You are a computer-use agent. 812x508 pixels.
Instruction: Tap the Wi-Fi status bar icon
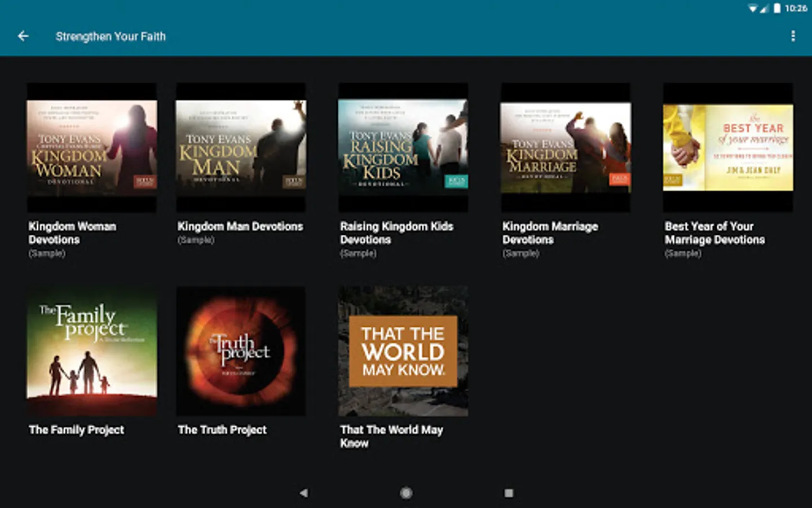(x=753, y=8)
